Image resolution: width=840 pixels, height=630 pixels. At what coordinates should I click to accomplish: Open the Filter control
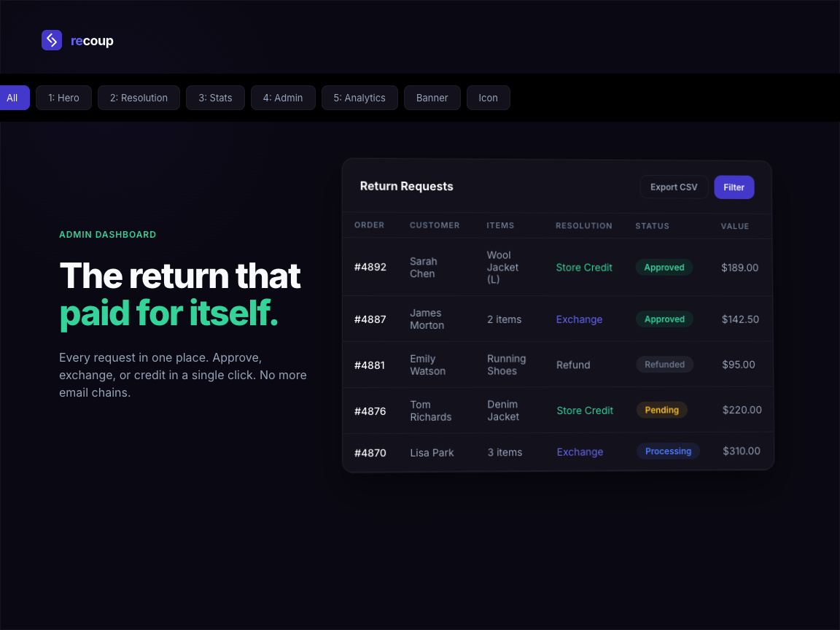pos(734,187)
